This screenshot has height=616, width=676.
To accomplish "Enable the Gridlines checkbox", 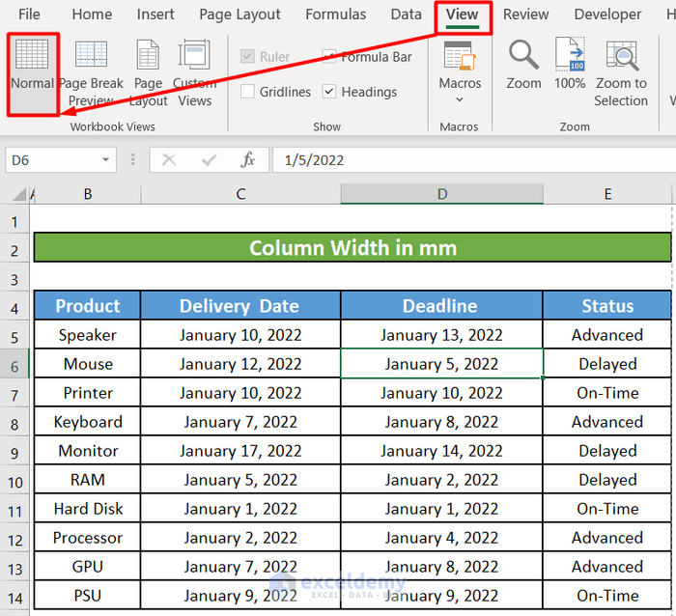I will tap(248, 92).
